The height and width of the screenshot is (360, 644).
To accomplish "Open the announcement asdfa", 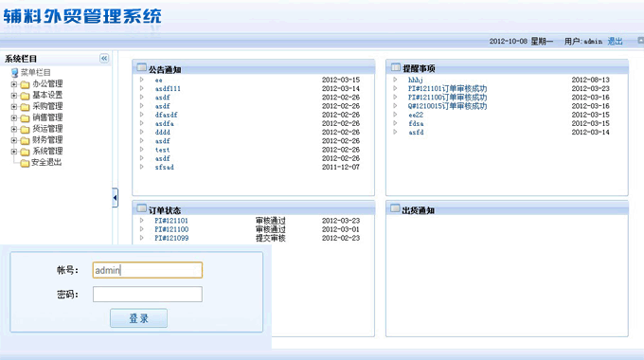I will tap(164, 123).
